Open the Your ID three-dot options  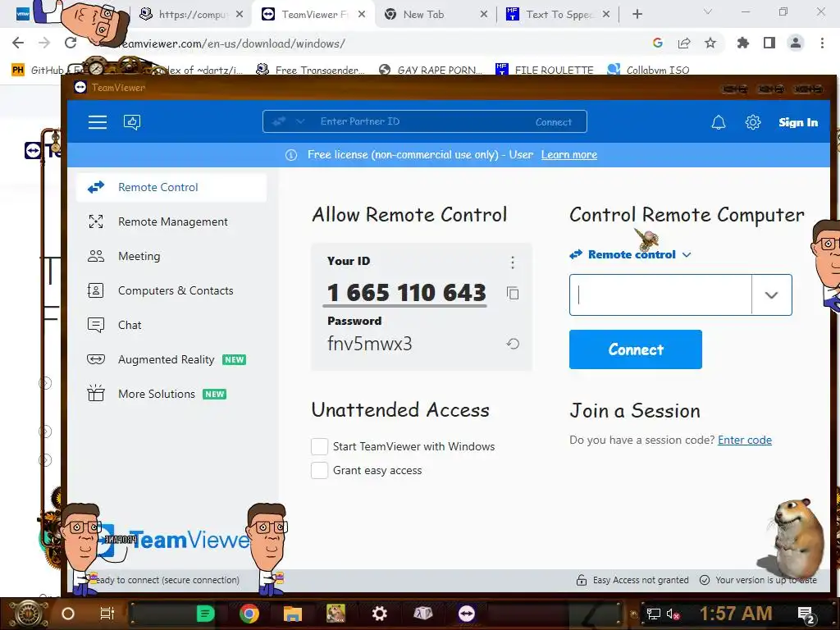[x=513, y=262]
